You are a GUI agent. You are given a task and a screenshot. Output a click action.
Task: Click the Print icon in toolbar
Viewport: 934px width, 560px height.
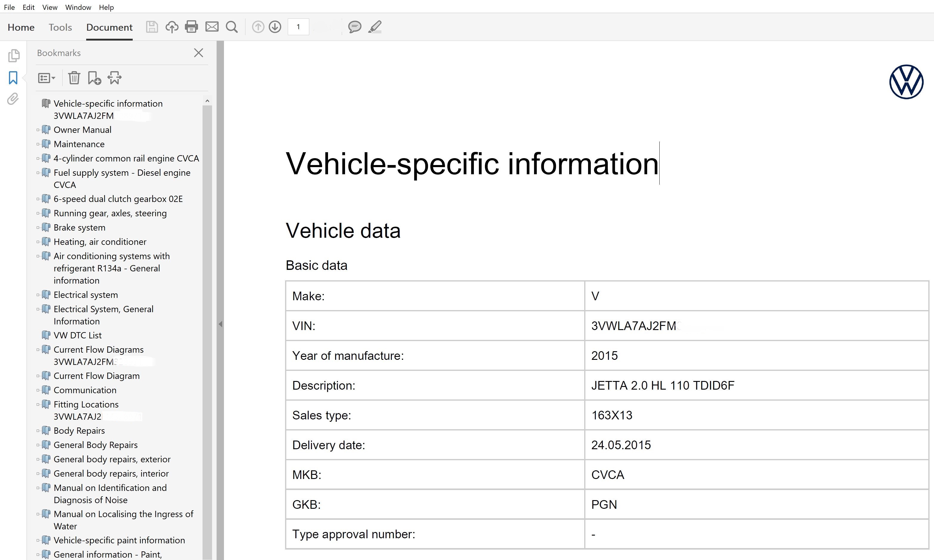tap(191, 27)
